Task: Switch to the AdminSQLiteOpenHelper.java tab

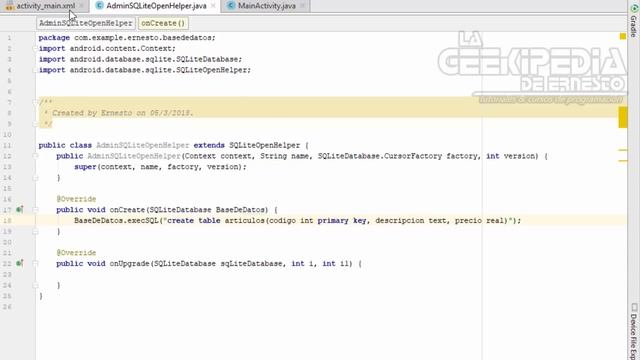Action: click(x=156, y=6)
